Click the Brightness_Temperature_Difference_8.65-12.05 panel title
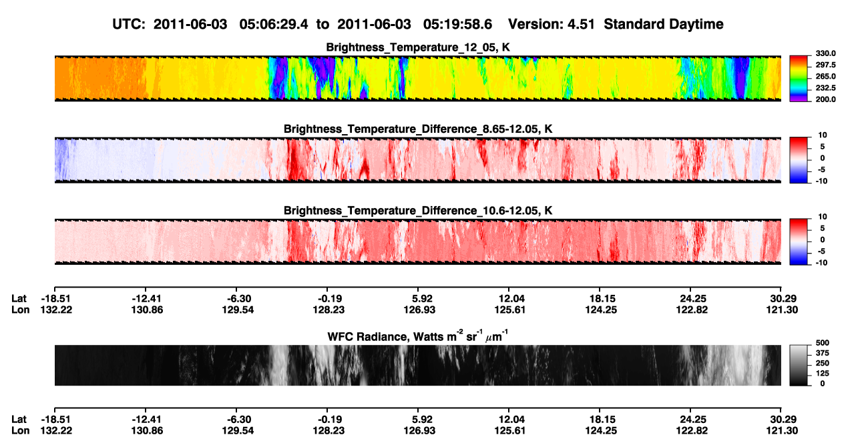 coord(418,129)
